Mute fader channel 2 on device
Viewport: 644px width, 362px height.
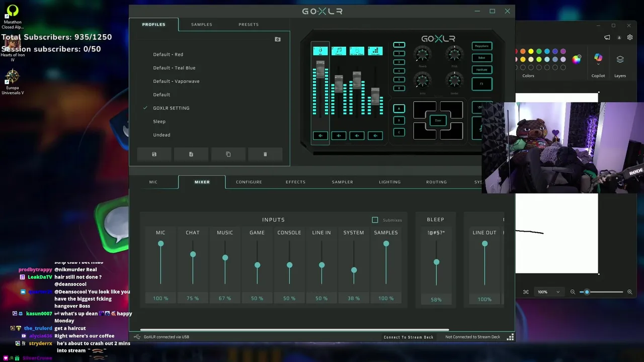coord(339,135)
